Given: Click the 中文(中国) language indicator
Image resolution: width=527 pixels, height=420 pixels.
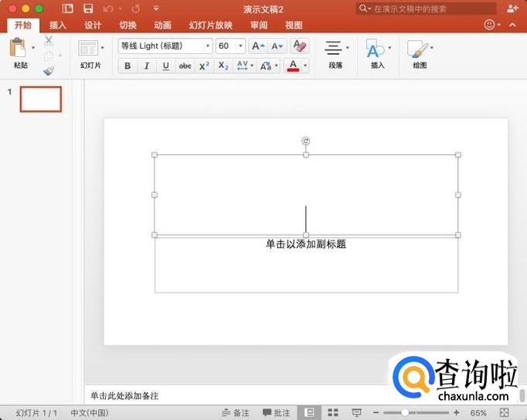Looking at the screenshot, I should (x=90, y=412).
